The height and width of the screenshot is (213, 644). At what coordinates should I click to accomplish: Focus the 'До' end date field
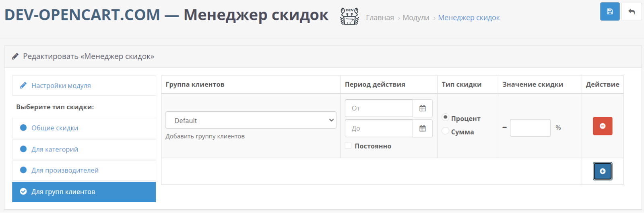click(x=379, y=129)
